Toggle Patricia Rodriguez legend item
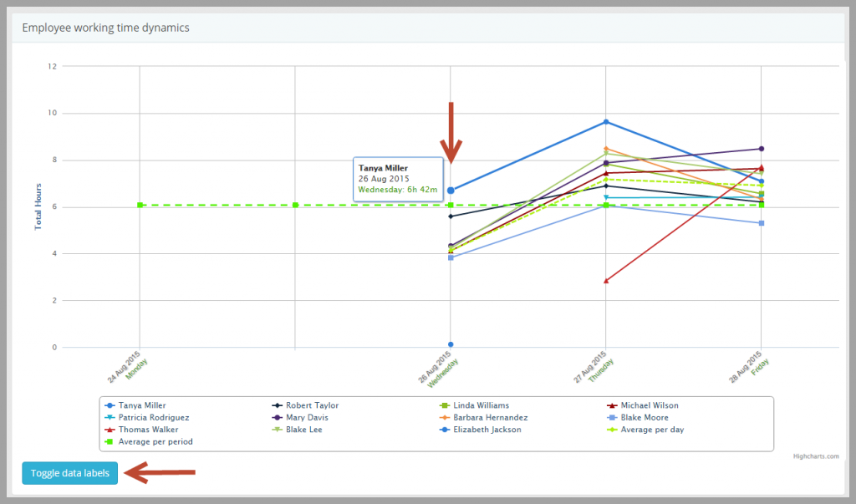856x504 pixels. point(147,417)
